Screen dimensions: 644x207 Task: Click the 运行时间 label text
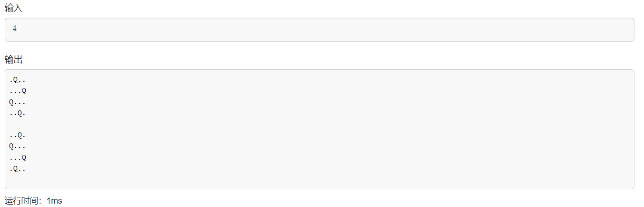24,201
